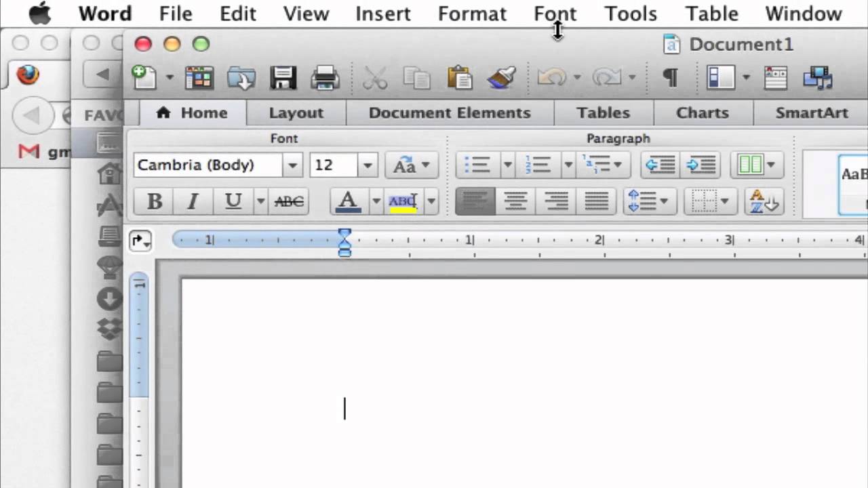Click the font size field showing 12

pos(334,165)
